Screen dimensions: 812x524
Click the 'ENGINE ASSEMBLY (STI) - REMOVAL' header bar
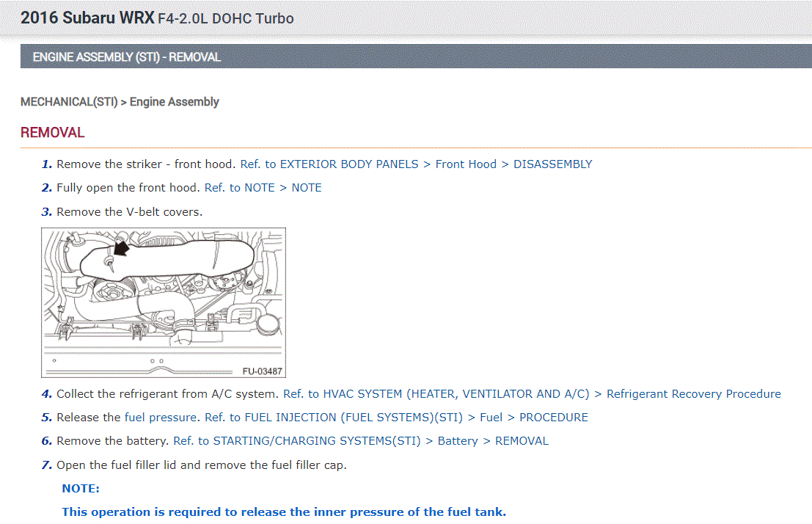416,57
